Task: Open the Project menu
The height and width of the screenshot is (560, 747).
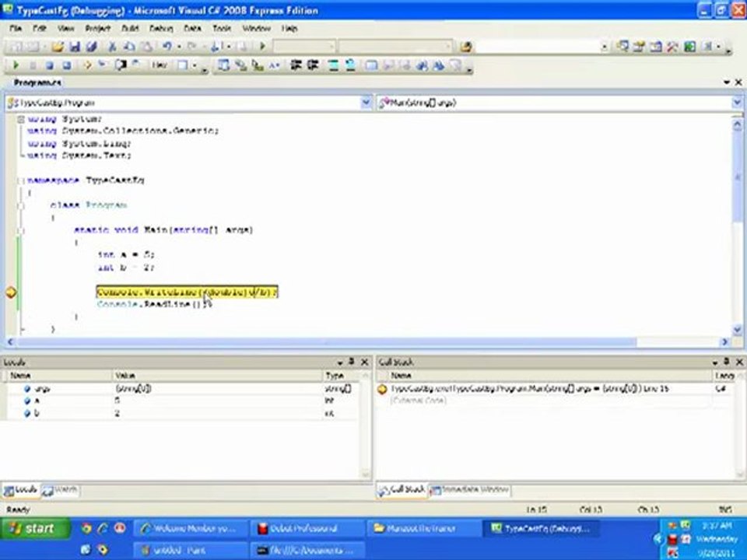Action: pos(98,29)
